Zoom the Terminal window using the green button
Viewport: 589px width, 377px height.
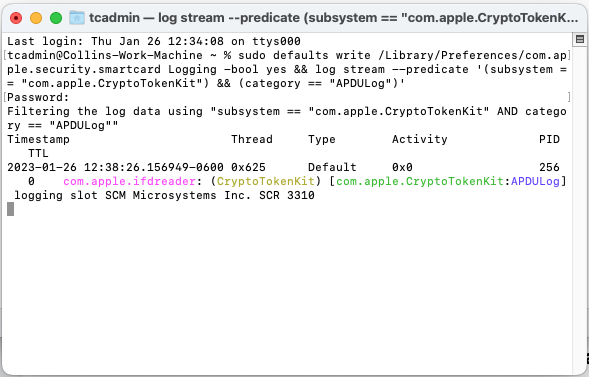pos(56,18)
